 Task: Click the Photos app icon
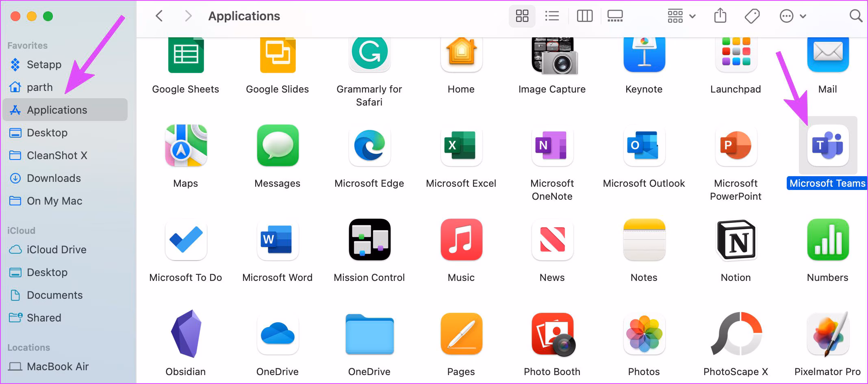point(644,334)
